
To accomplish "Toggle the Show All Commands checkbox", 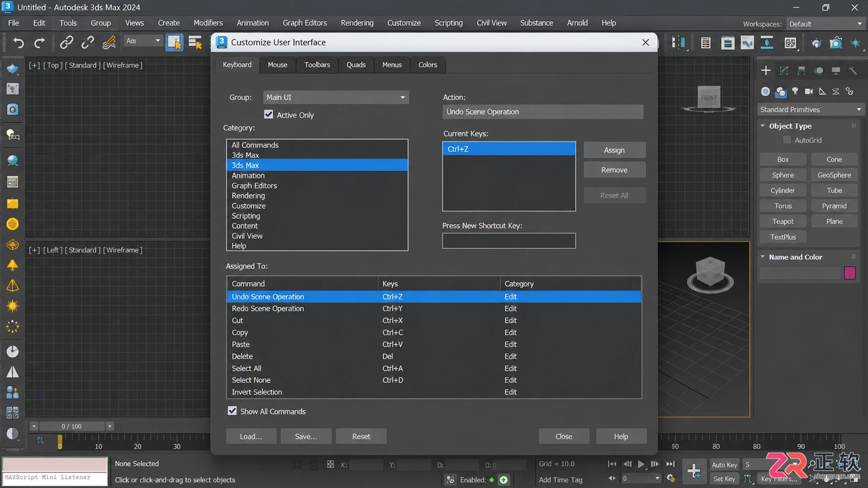I will pyautogui.click(x=232, y=411).
